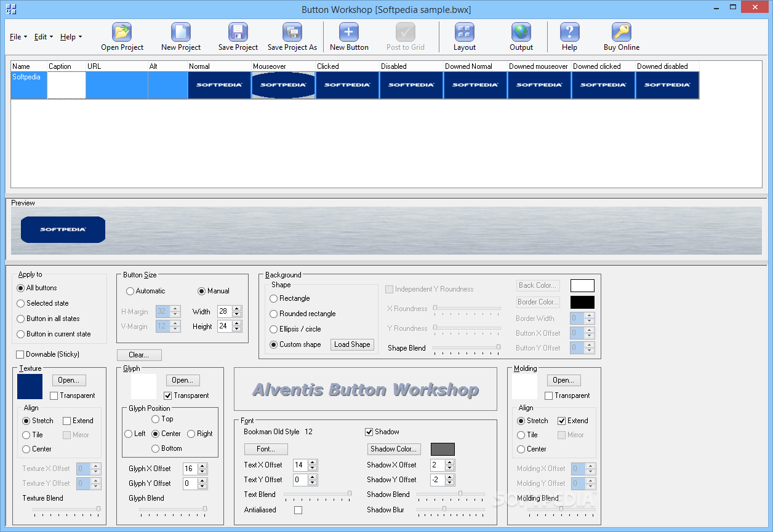773x532 pixels.
Task: Open the Layout toolbar icon
Action: pyautogui.click(x=465, y=32)
